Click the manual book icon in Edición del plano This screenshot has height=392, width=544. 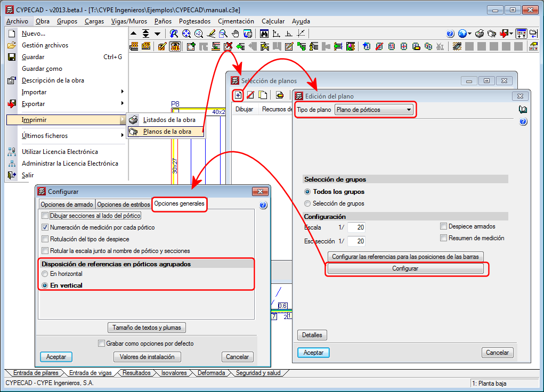point(523,110)
